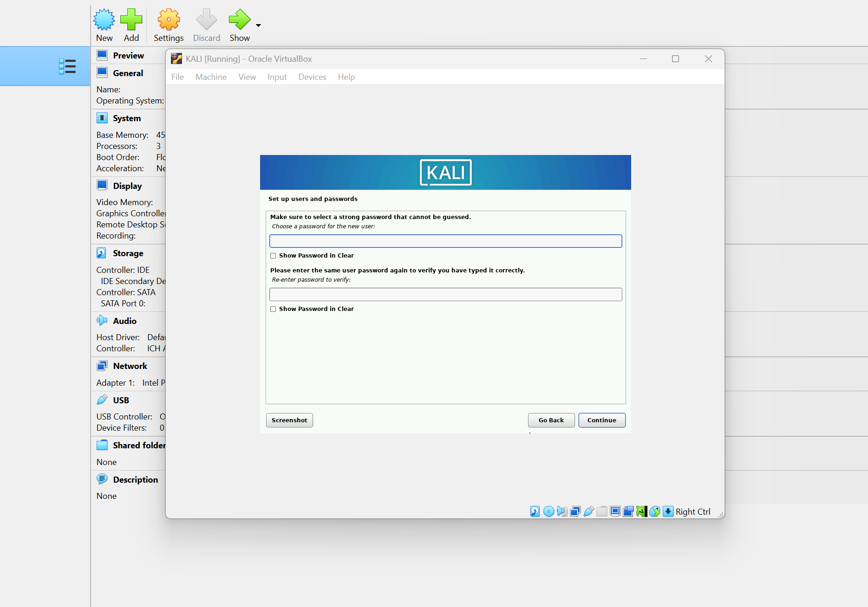
Task: Click the USB section header
Action: click(x=121, y=400)
